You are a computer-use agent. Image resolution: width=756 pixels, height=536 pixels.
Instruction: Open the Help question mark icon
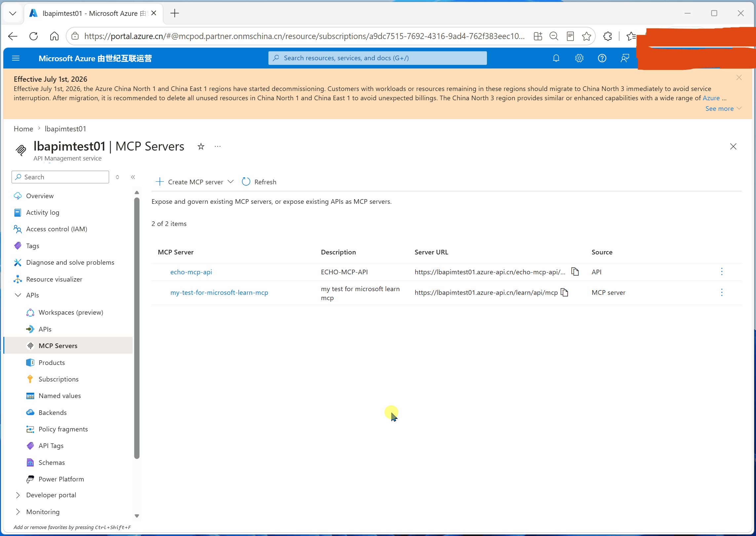pyautogui.click(x=602, y=58)
